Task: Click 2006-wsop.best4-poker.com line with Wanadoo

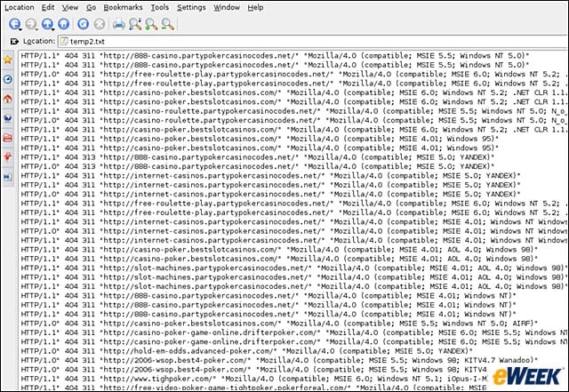Action: click(x=279, y=360)
